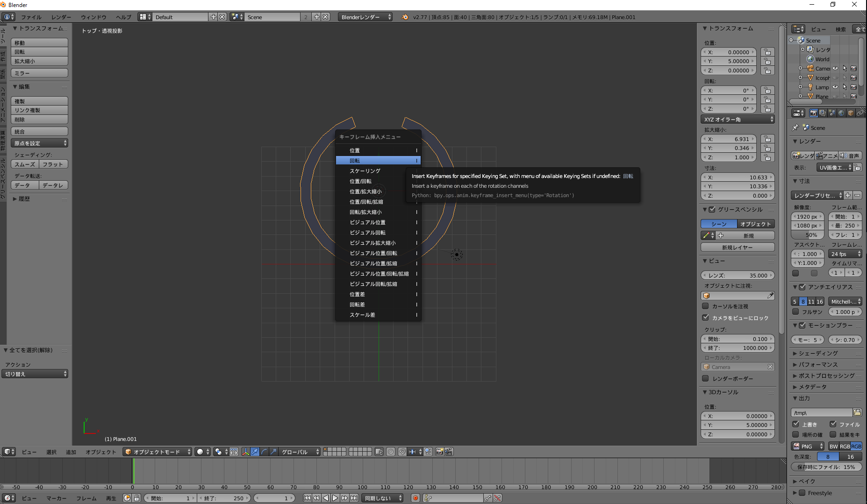Open the オブジェクトモード mode dropdown
The height and width of the screenshot is (504, 867).
158,452
